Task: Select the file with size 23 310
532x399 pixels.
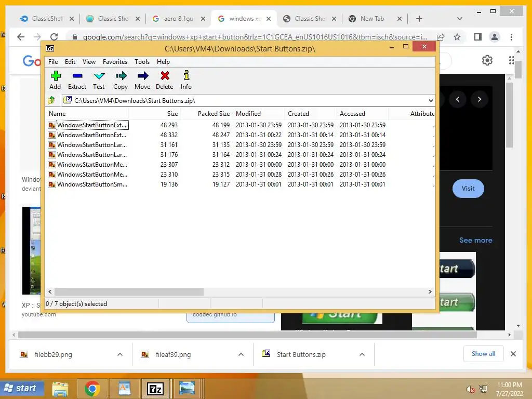Action: (240, 175)
